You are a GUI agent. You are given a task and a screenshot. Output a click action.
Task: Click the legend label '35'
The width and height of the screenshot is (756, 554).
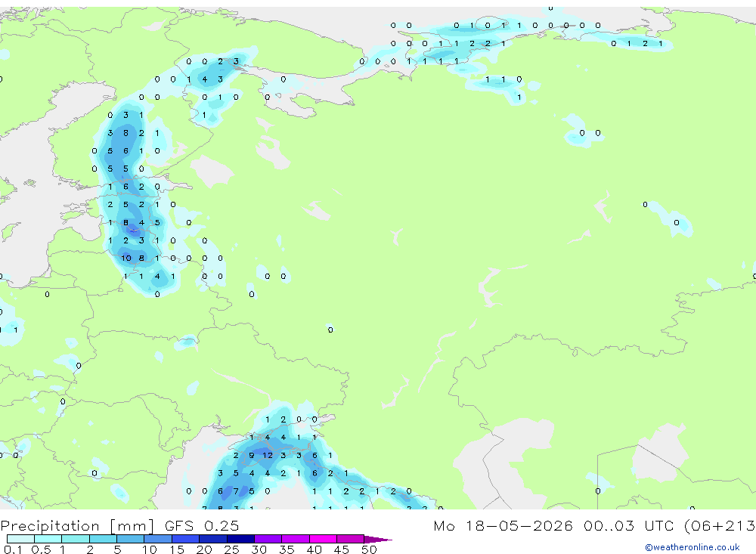(x=287, y=549)
